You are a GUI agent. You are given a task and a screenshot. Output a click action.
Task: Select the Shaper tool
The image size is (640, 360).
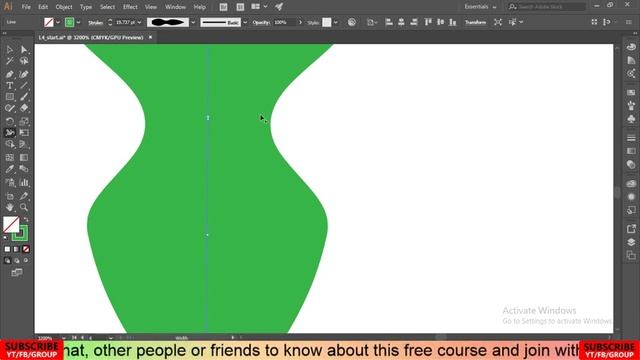(10, 109)
